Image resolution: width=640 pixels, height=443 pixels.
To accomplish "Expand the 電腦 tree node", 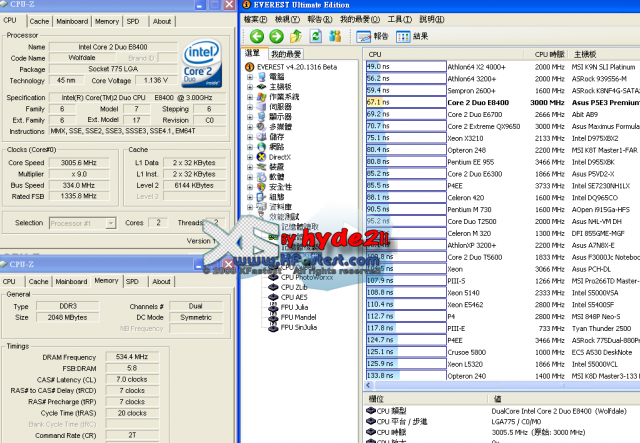I will (x=250, y=77).
